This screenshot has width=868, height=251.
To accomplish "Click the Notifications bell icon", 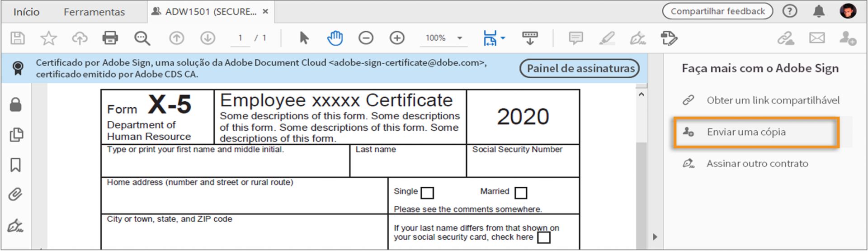I will point(818,11).
